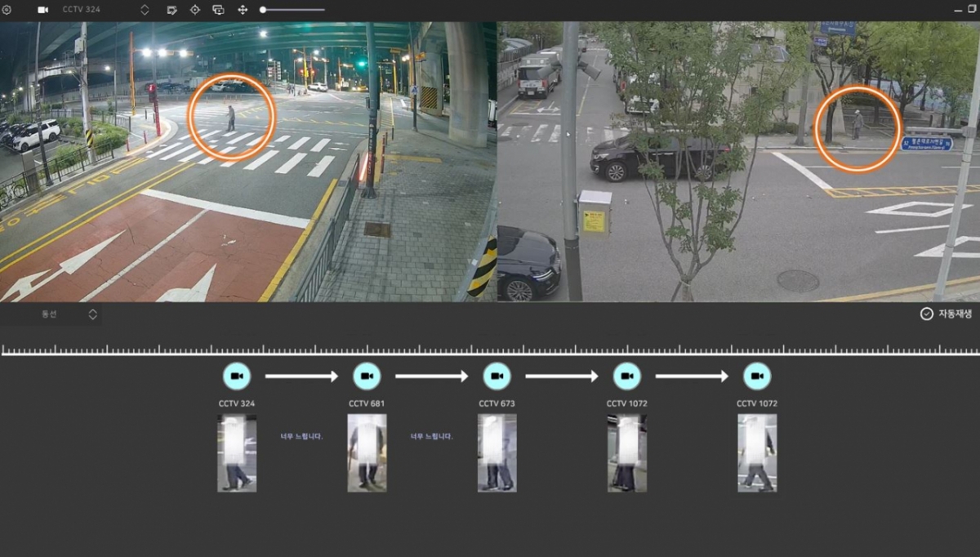
Task: Click the first '너무 느립니다.' text label
Action: coord(302,436)
